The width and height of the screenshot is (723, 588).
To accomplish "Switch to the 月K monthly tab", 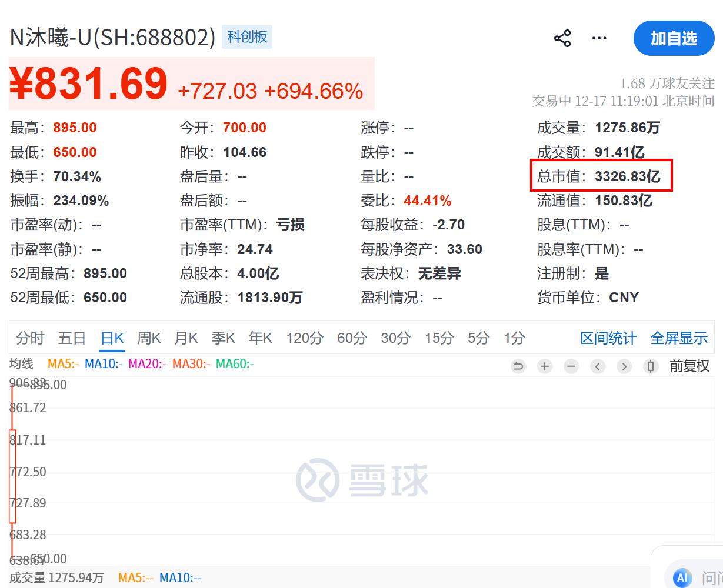I will click(186, 338).
